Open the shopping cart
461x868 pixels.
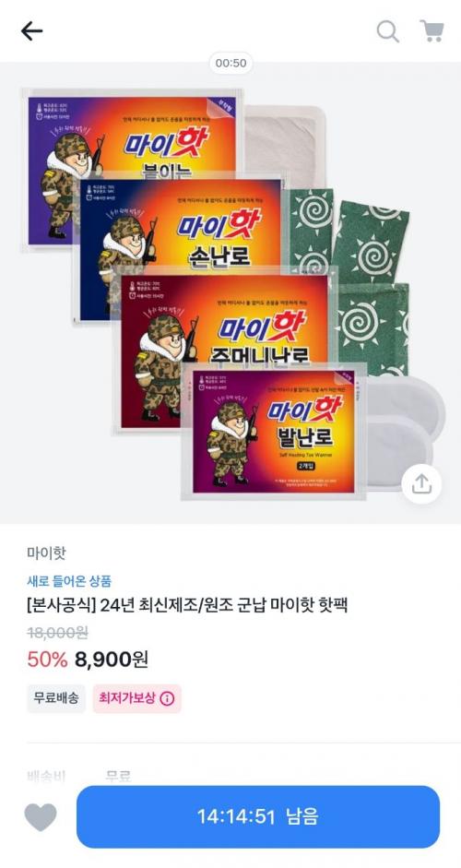tap(431, 31)
